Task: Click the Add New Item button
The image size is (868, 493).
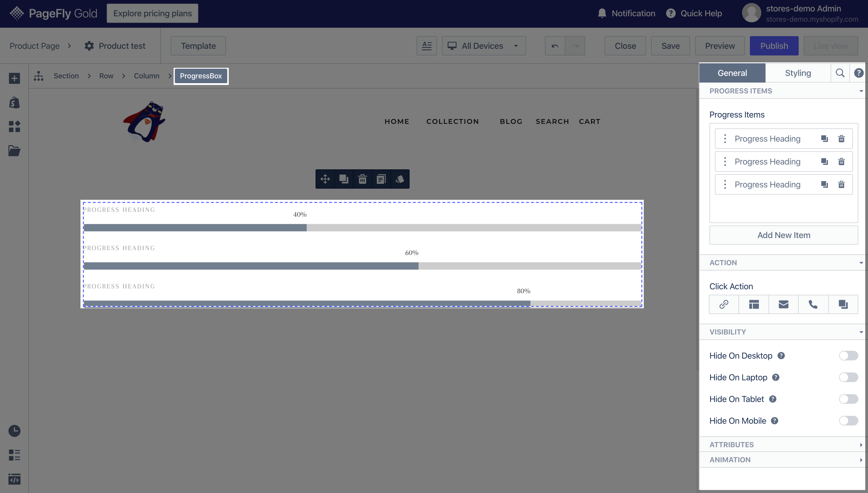Action: [x=784, y=235]
